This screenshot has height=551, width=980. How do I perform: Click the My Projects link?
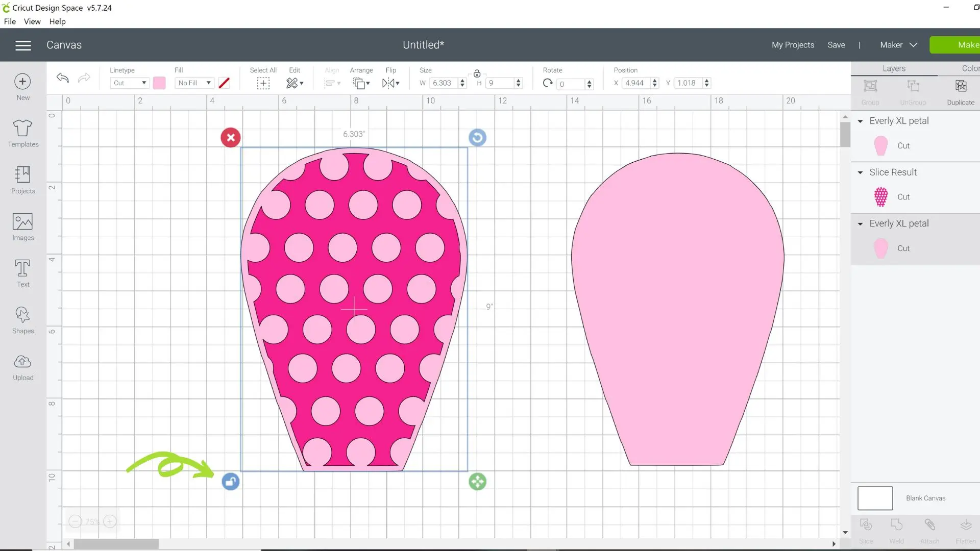pos(792,45)
